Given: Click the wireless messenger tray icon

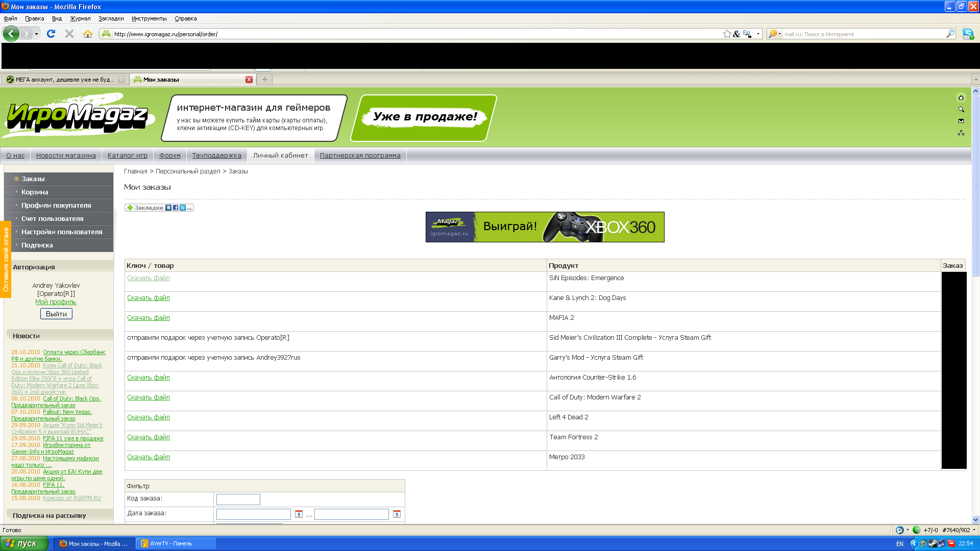Looking at the screenshot, I should [923, 543].
